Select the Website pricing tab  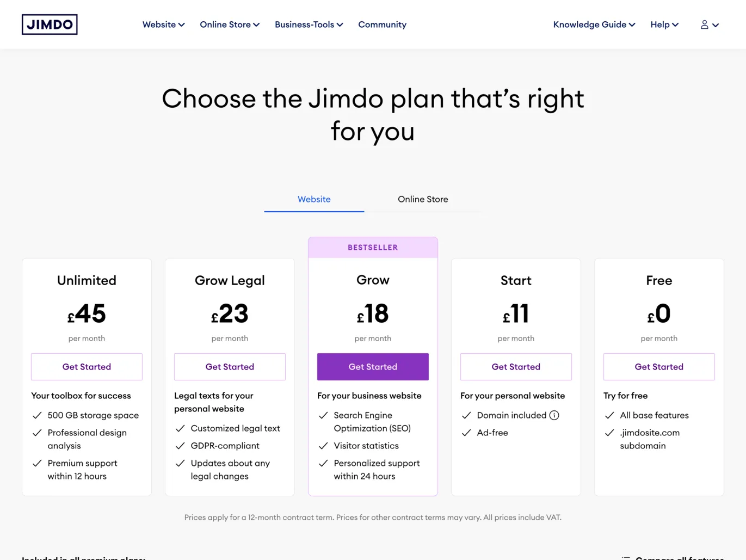[x=314, y=199]
